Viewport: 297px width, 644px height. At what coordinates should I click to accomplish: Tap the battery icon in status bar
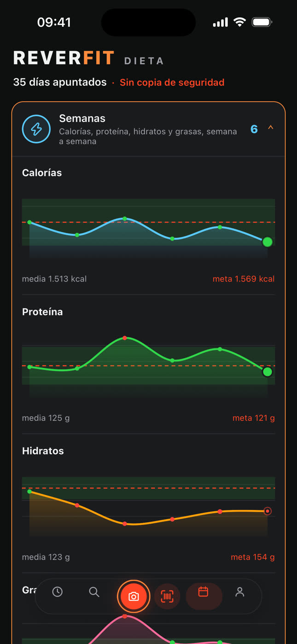pos(262,22)
